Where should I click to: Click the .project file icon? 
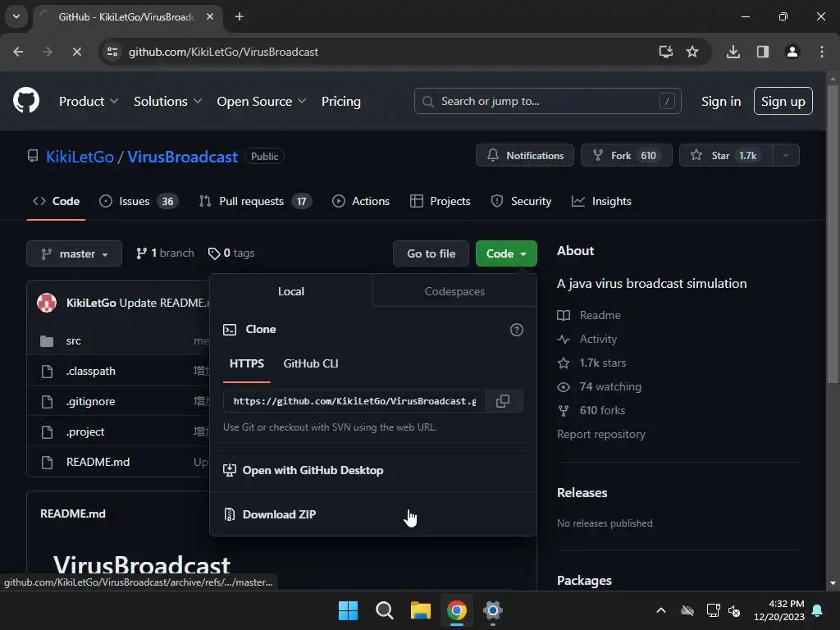coord(47,431)
